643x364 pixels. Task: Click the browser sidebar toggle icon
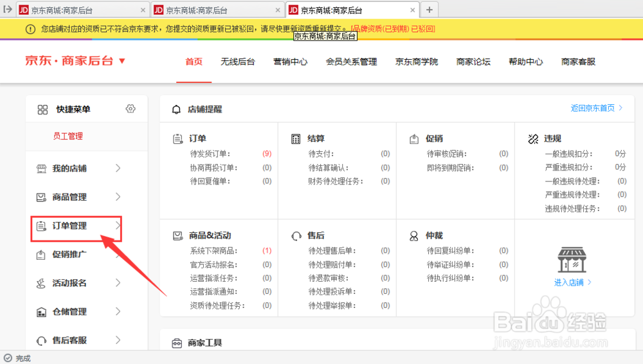(7, 9)
